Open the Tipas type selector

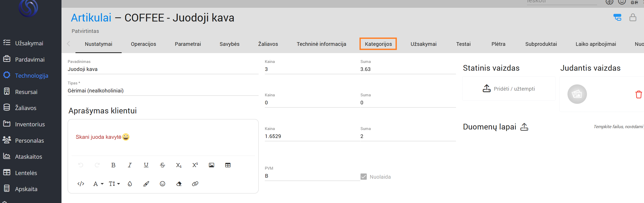[163, 91]
